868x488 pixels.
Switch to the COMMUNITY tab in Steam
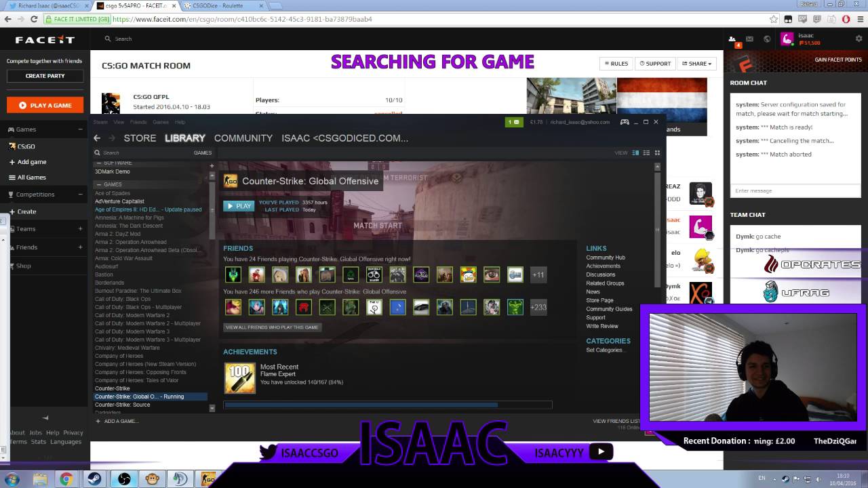pyautogui.click(x=243, y=138)
